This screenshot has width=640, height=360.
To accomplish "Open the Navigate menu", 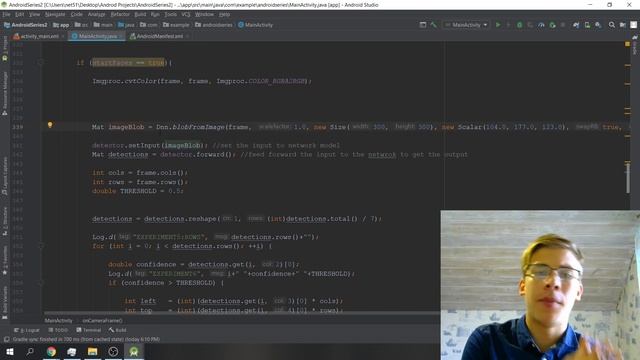I will click(55, 14).
